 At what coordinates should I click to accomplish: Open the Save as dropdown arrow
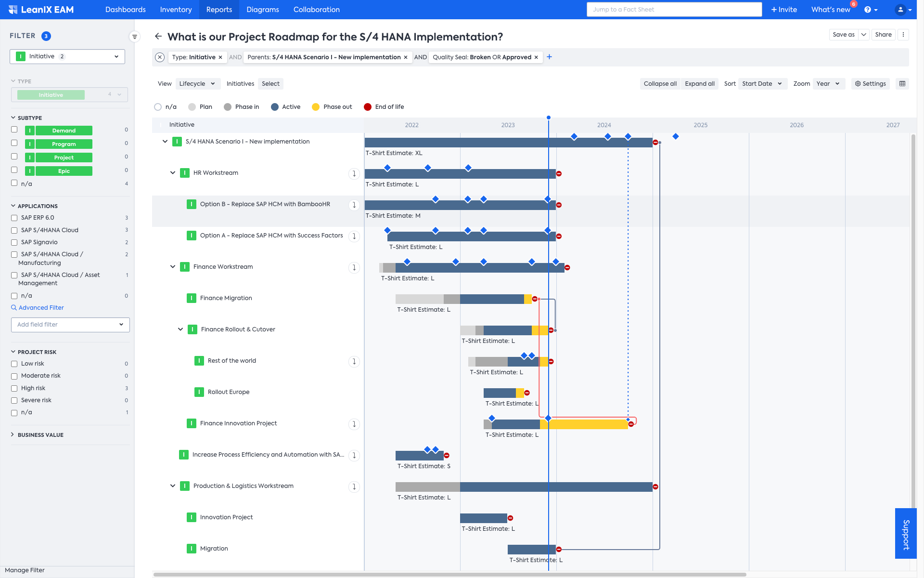pyautogui.click(x=864, y=35)
